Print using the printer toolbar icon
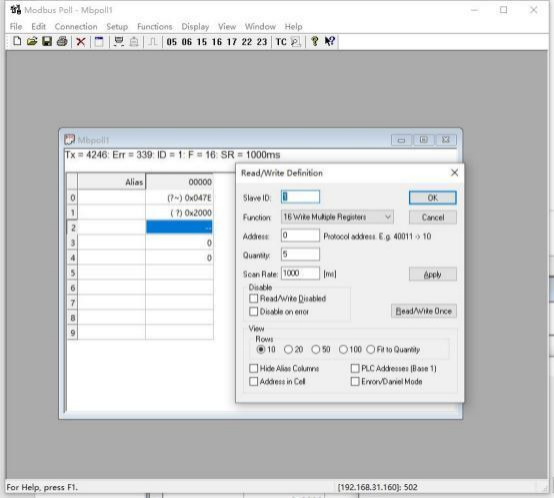Image resolution: width=554 pixels, height=498 pixels. tap(62, 42)
